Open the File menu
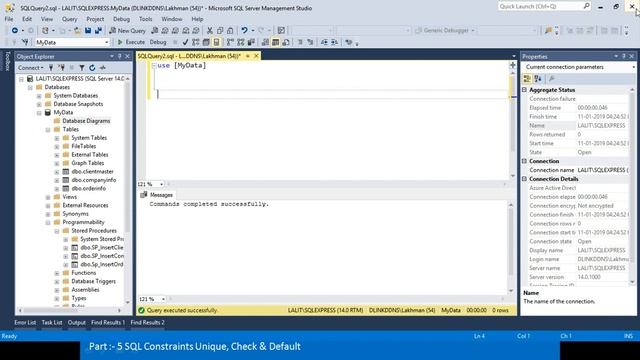This screenshot has width=640, height=360. click(x=9, y=19)
